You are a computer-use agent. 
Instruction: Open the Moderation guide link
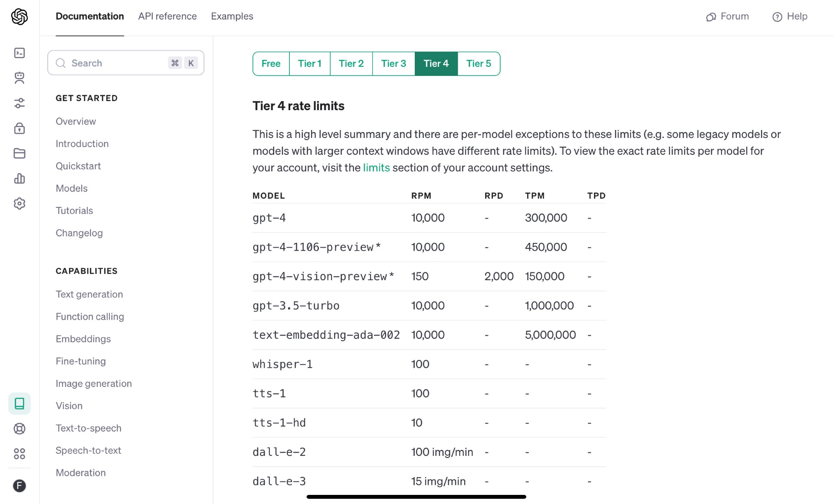pyautogui.click(x=81, y=473)
